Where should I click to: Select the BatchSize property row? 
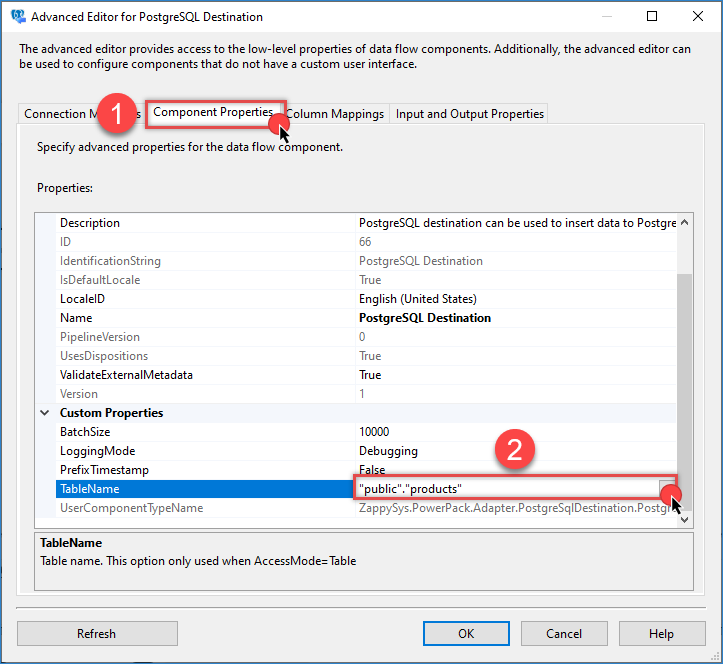[x=84, y=432]
